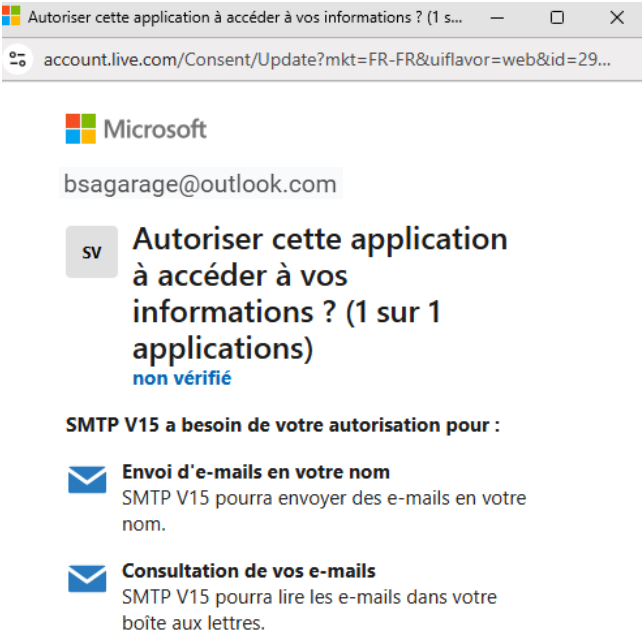Select the 'Consultation de vos e-mails' permission

tap(248, 571)
